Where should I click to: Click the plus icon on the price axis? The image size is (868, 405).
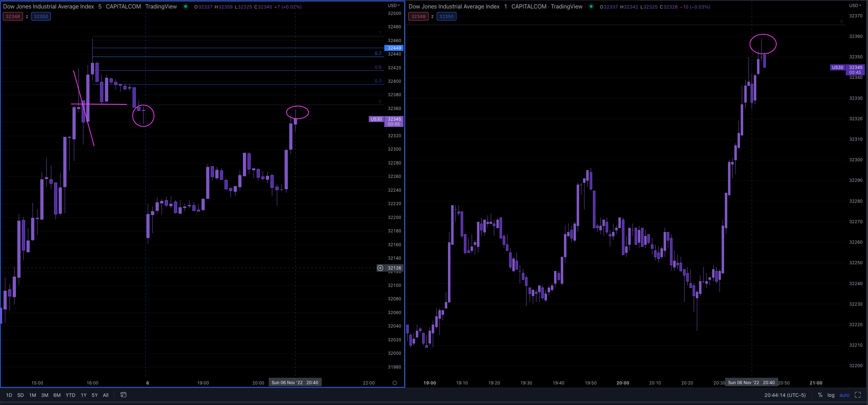380,268
